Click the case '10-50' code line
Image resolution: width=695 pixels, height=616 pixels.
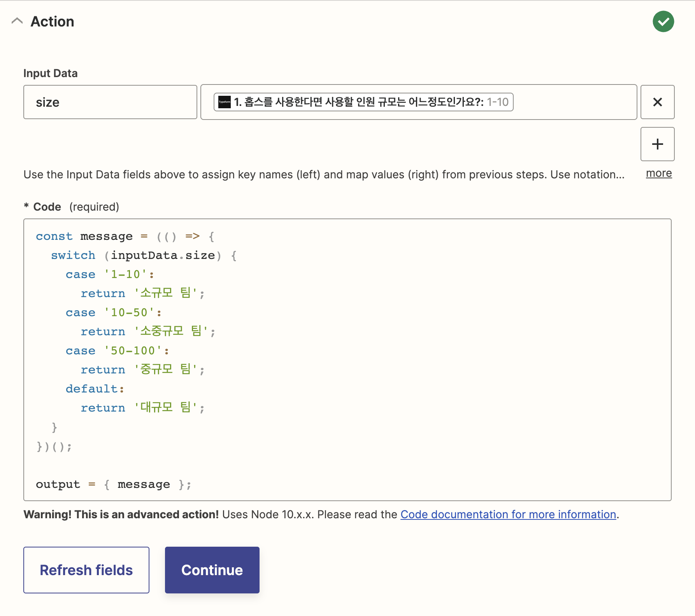[x=113, y=313]
